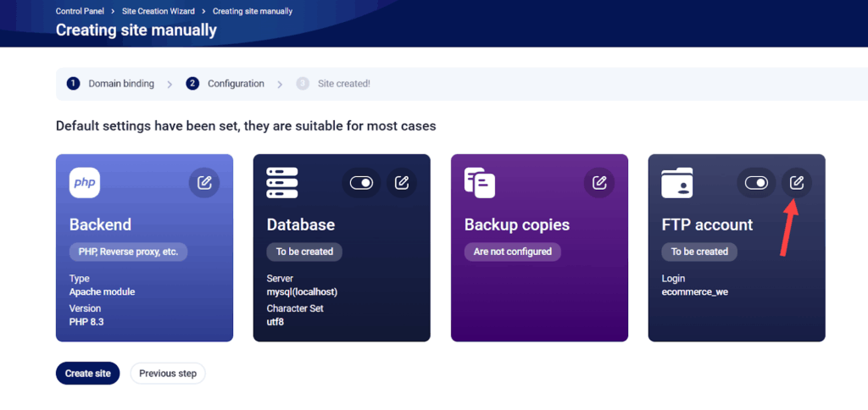Click the Backup copies files icon
This screenshot has height=410, width=868.
480,182
